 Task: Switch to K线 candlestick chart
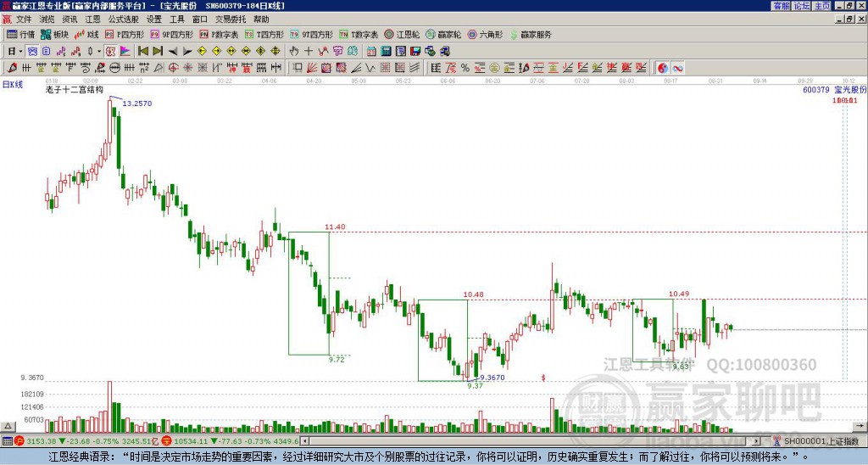click(x=86, y=34)
